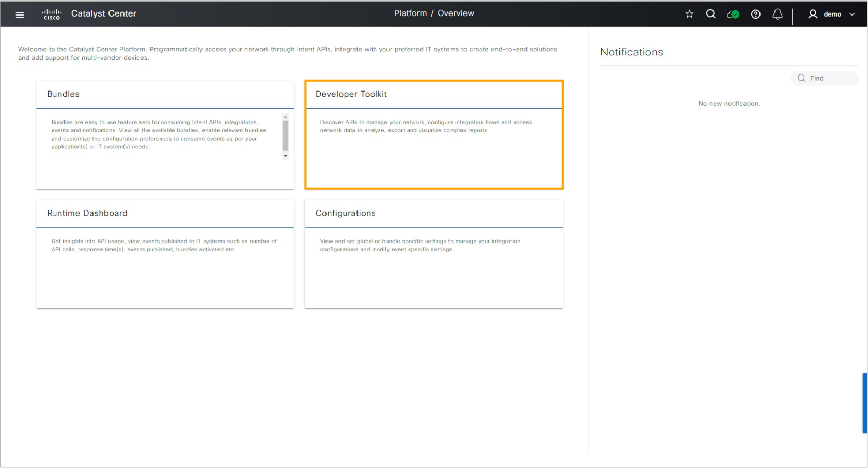
Task: Open the Developer Toolkit card
Action: coord(434,134)
